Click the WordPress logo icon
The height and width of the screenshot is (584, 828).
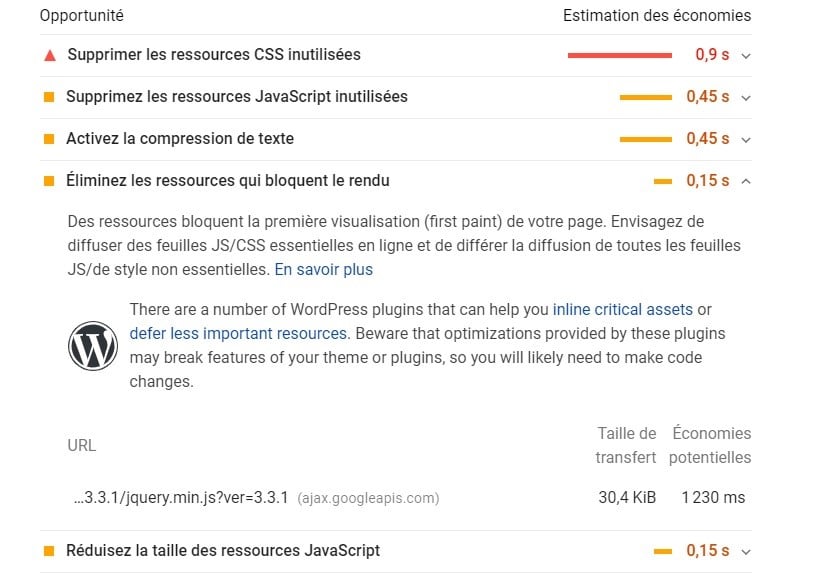93,346
